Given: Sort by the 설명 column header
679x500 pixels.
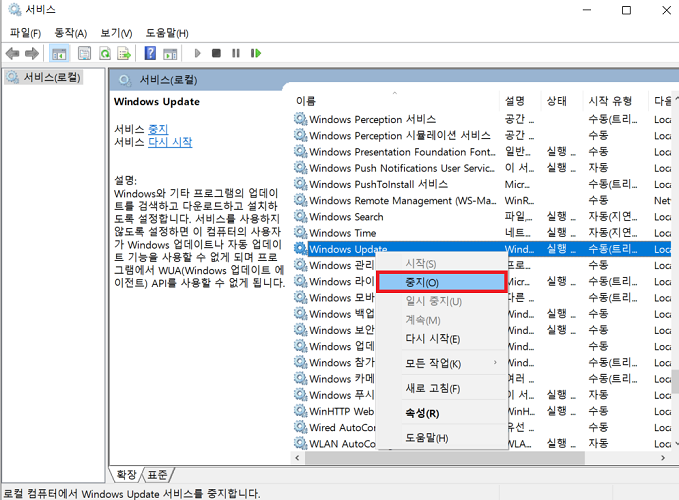Looking at the screenshot, I should click(x=520, y=101).
